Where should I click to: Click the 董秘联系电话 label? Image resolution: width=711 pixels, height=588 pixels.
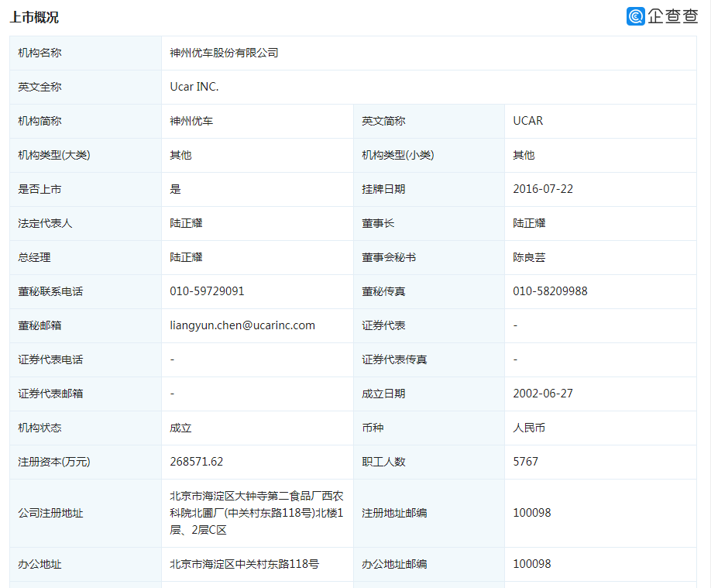click(x=50, y=291)
